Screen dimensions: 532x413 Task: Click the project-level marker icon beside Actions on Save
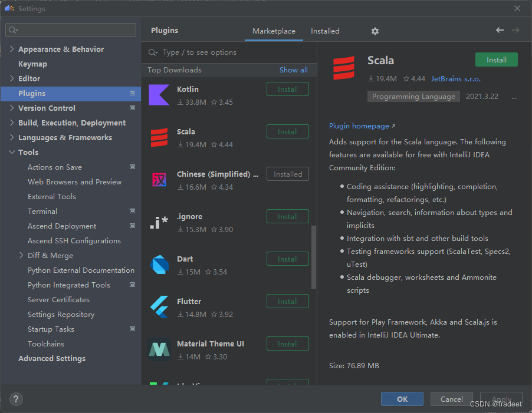coord(133,167)
